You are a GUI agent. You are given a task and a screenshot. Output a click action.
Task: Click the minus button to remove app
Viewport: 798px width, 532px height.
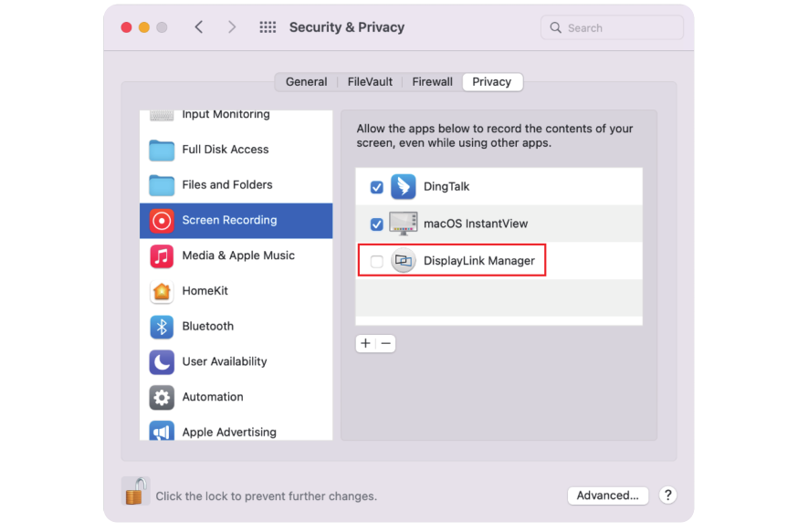pyautogui.click(x=386, y=344)
